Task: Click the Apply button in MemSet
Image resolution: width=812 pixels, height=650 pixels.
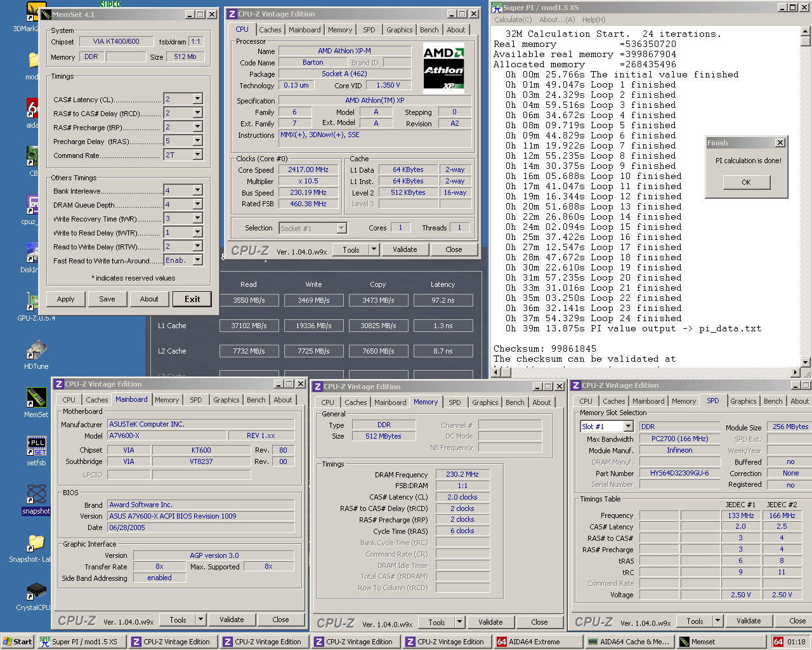Action: click(65, 299)
